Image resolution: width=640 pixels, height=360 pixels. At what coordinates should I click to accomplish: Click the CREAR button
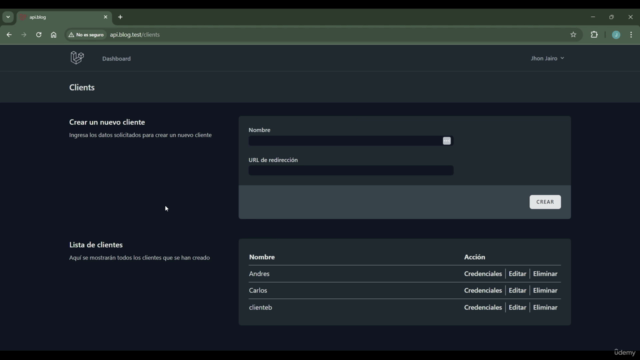click(545, 202)
